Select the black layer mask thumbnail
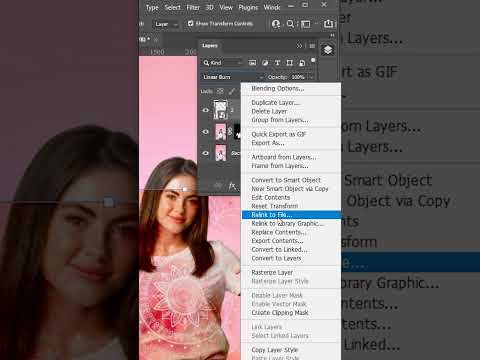 pyautogui.click(x=237, y=132)
